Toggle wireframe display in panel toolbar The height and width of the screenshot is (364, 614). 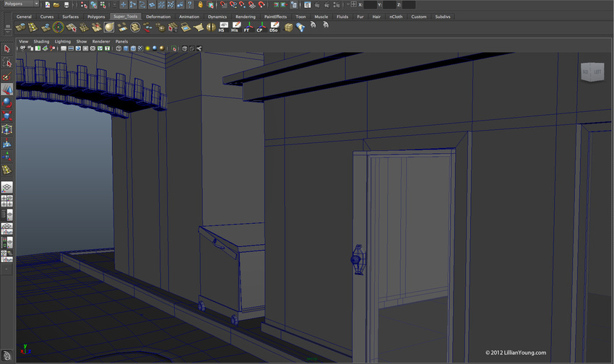coord(118,48)
